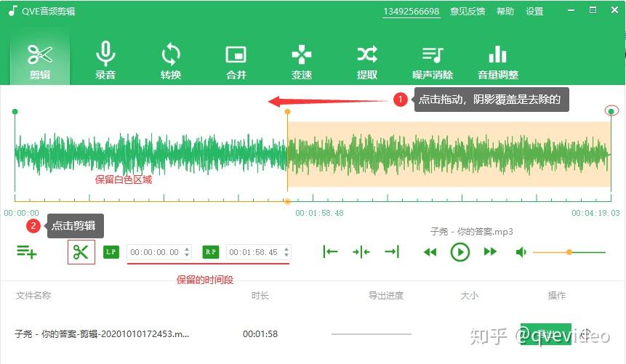
Task: Select the 合并 merge tab
Action: (x=236, y=61)
